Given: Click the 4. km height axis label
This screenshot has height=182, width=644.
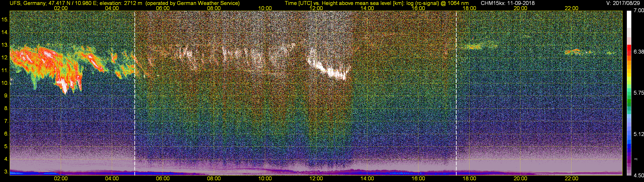Looking at the screenshot, I should point(6,159).
